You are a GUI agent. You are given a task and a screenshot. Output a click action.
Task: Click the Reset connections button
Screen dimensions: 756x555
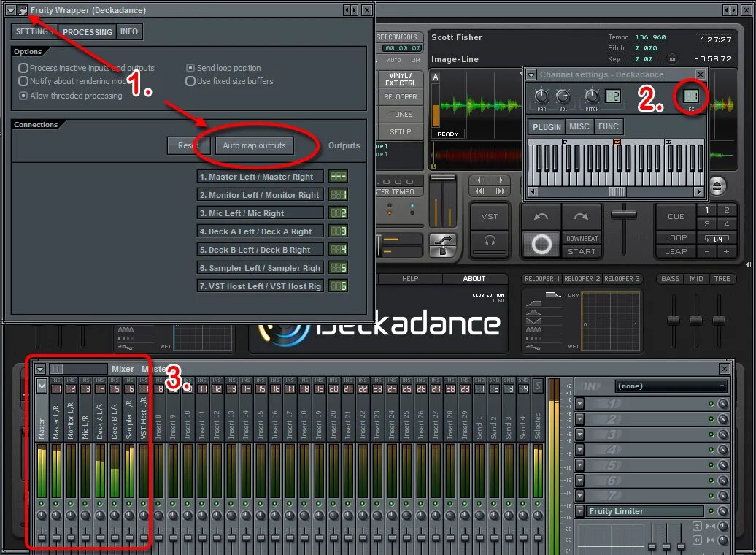(188, 145)
